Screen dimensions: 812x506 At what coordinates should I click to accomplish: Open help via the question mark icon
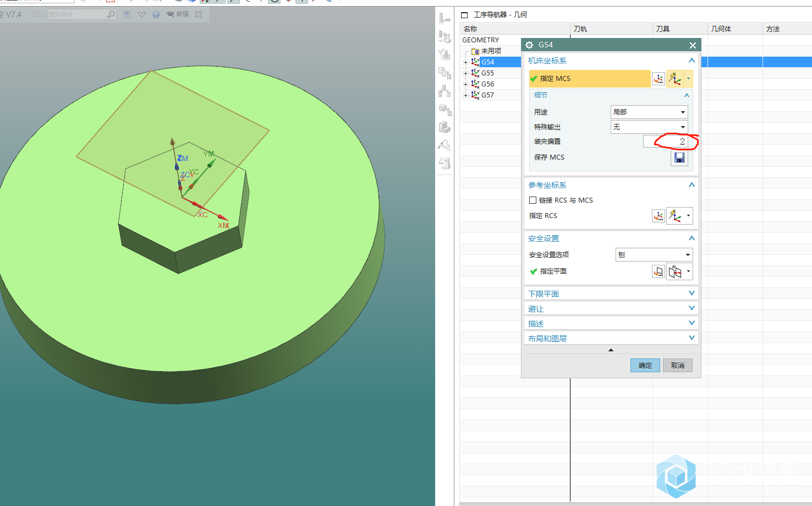(x=156, y=14)
